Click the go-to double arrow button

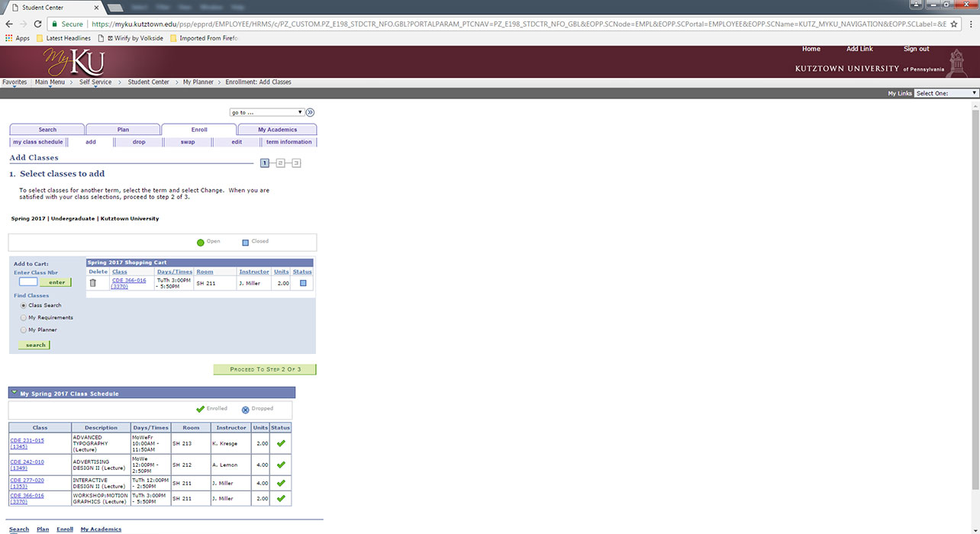pyautogui.click(x=310, y=112)
